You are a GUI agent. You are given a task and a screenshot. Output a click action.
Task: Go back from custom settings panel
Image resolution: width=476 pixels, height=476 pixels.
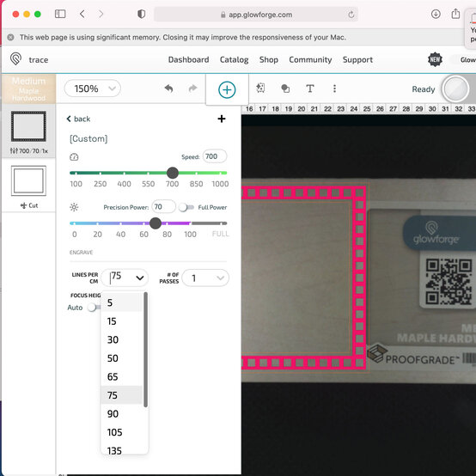(78, 119)
